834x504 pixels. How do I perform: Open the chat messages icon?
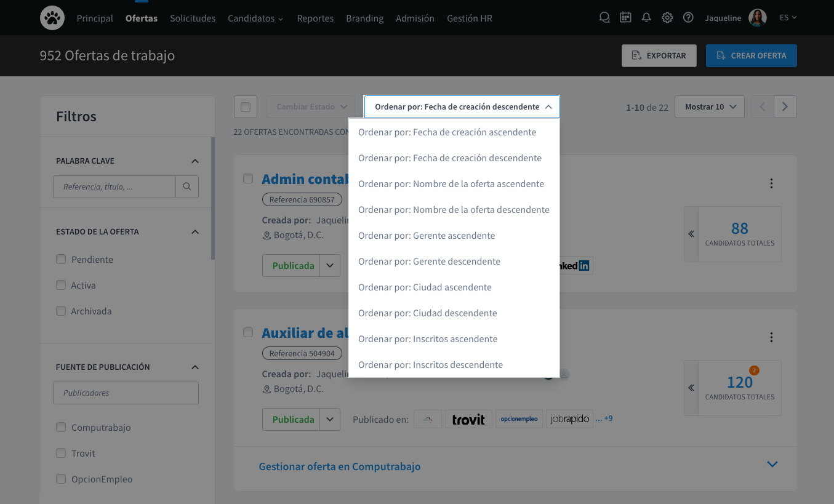(x=604, y=18)
